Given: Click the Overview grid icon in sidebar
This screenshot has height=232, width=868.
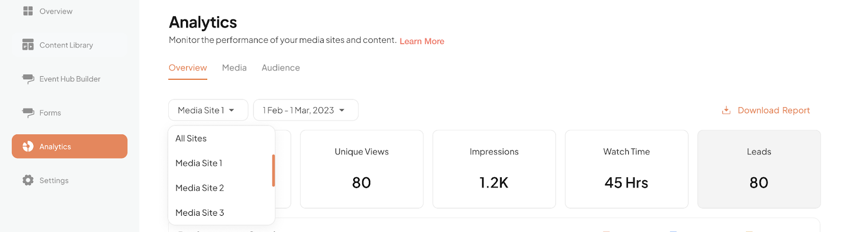Looking at the screenshot, I should point(28,11).
